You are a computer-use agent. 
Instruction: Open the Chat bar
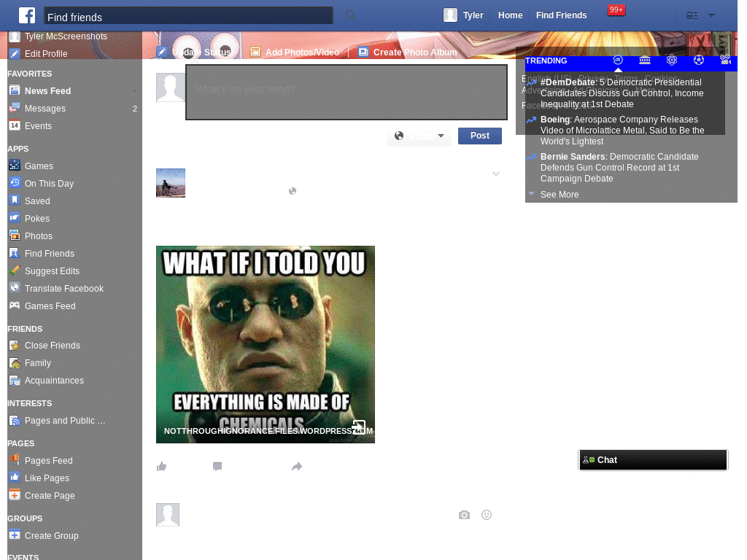point(653,460)
